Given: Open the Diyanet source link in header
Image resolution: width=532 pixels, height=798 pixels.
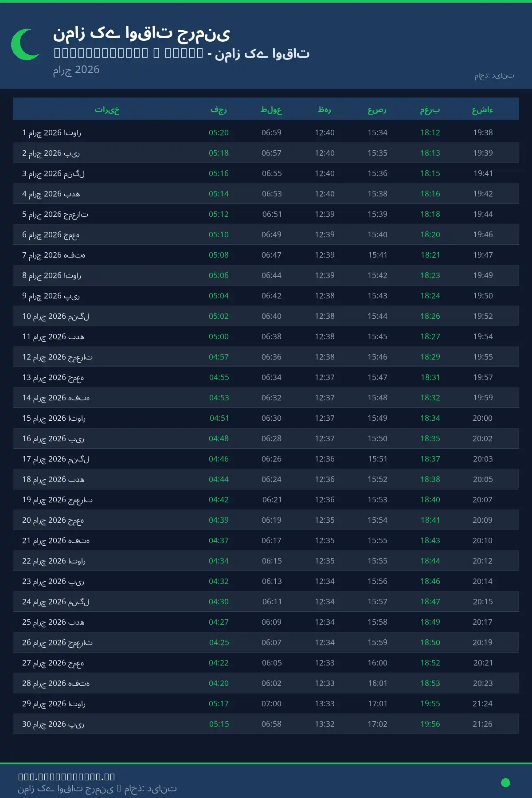Looking at the screenshot, I should (x=494, y=76).
